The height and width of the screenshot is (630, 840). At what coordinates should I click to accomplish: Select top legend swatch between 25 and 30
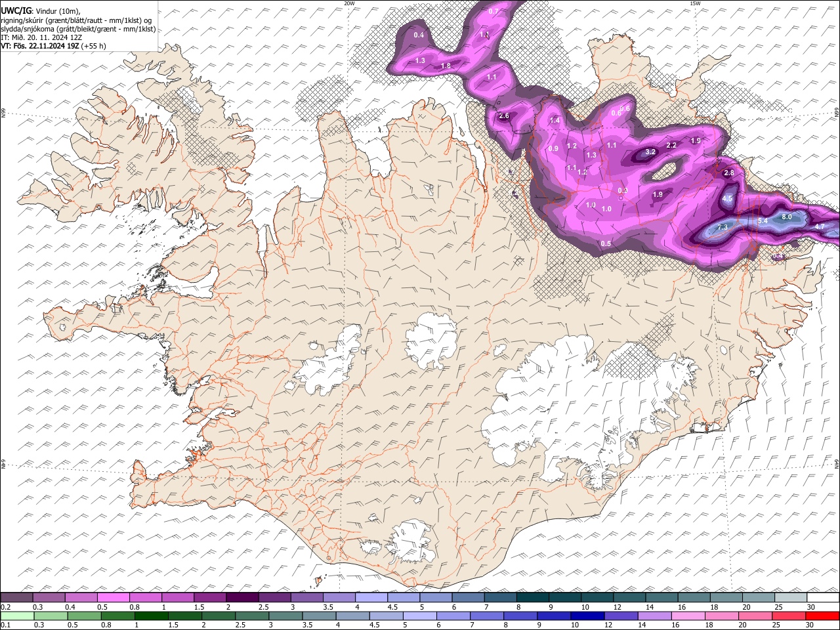click(789, 598)
